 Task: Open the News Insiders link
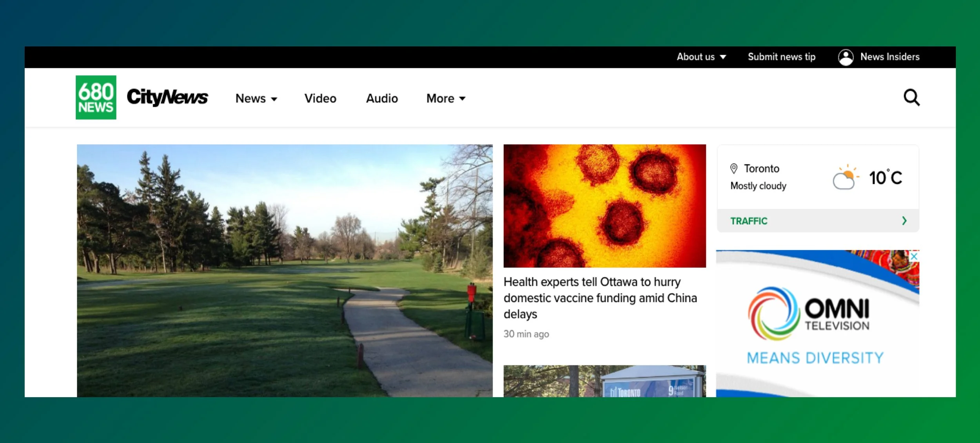(889, 57)
